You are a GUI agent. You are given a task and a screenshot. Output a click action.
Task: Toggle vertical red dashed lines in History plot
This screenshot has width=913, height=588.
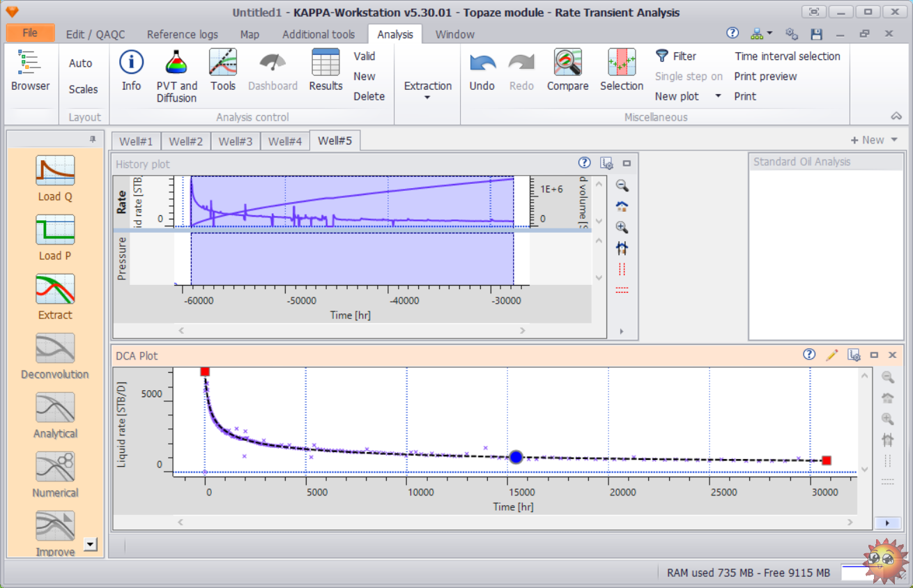[x=622, y=269]
